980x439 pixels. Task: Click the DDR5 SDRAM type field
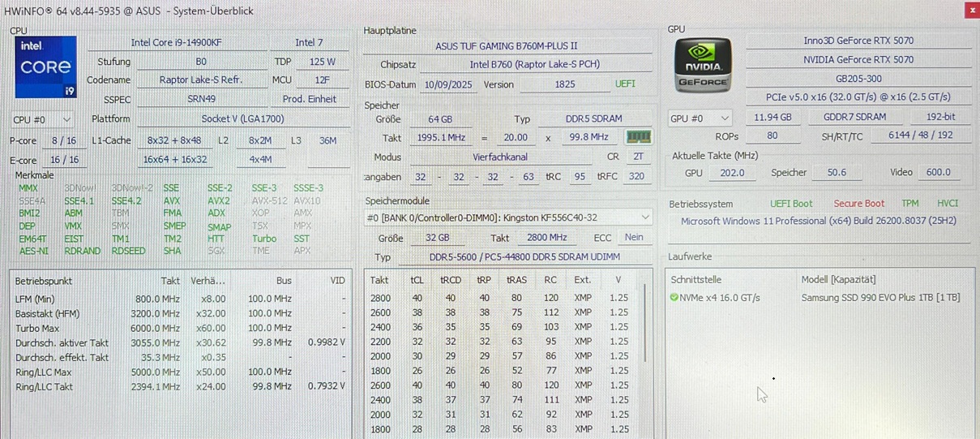593,119
